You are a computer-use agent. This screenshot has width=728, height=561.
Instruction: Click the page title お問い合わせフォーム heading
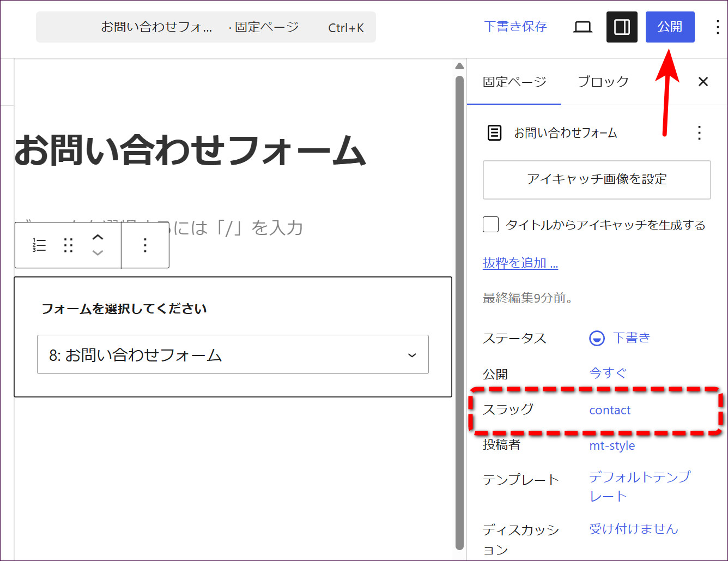pyautogui.click(x=190, y=150)
